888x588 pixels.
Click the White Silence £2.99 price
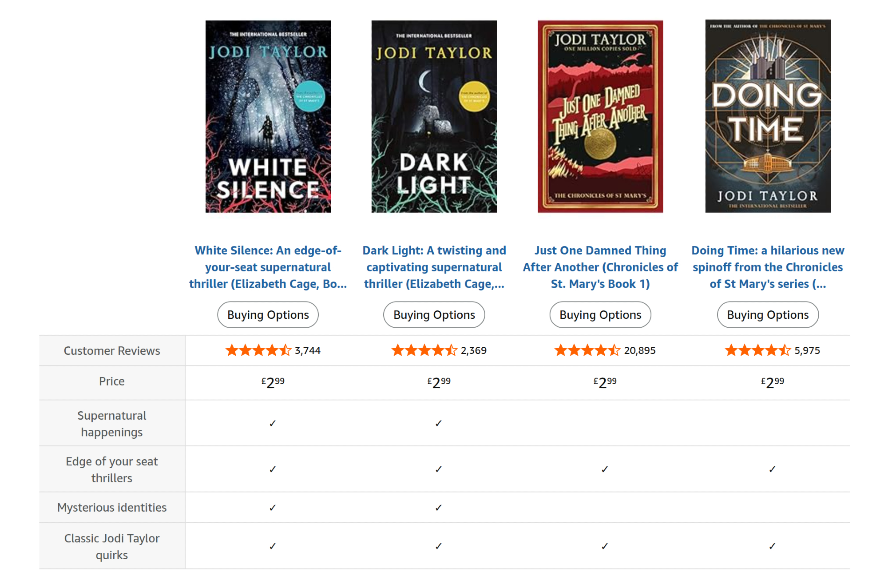[x=273, y=382]
